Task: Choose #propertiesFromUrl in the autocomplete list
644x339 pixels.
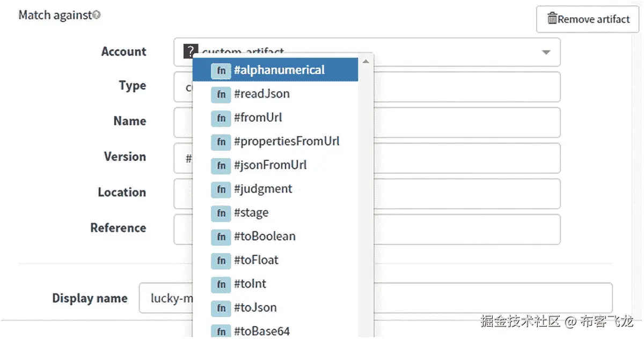Action: (x=287, y=142)
